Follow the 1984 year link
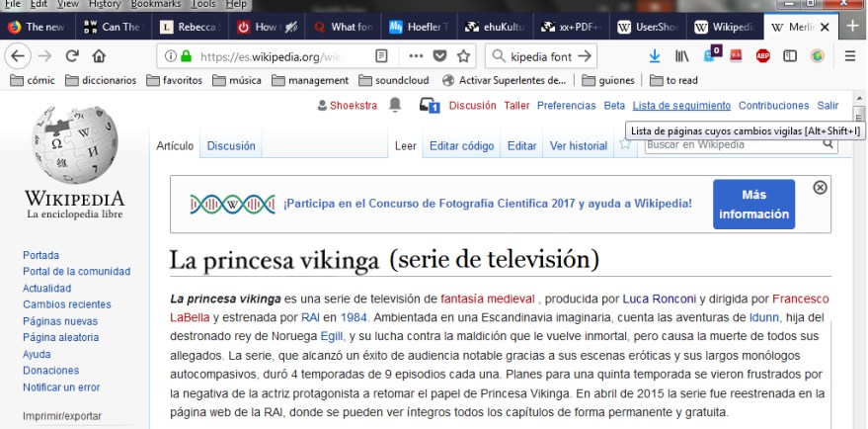Viewport: 868px width, 429px height. 353,317
